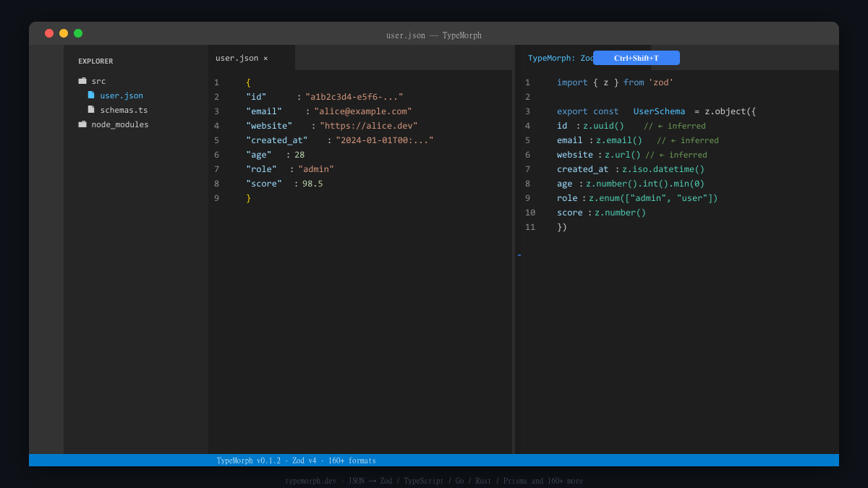This screenshot has height=488, width=868.
Task: Click the src folder icon
Action: click(x=82, y=81)
